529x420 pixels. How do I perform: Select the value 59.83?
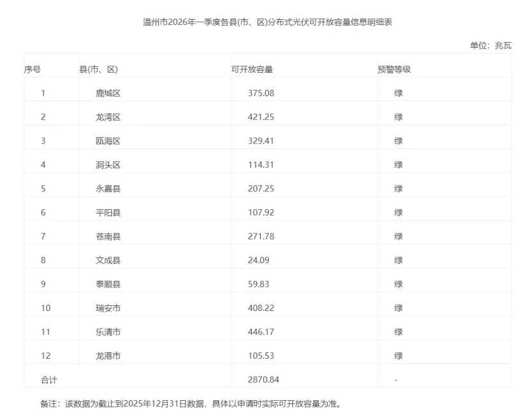click(x=258, y=284)
